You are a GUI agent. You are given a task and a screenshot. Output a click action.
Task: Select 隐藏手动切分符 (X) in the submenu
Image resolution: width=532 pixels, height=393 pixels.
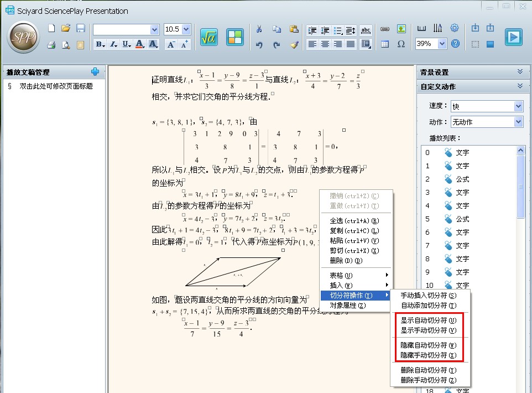coord(430,355)
